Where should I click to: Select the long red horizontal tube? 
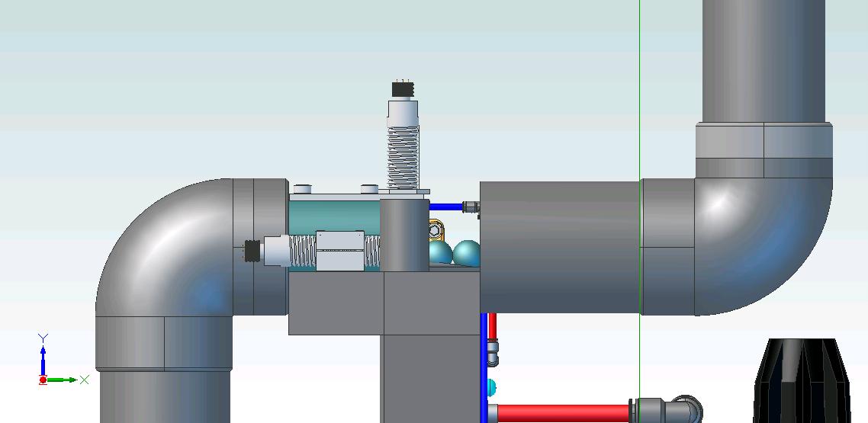(563, 414)
